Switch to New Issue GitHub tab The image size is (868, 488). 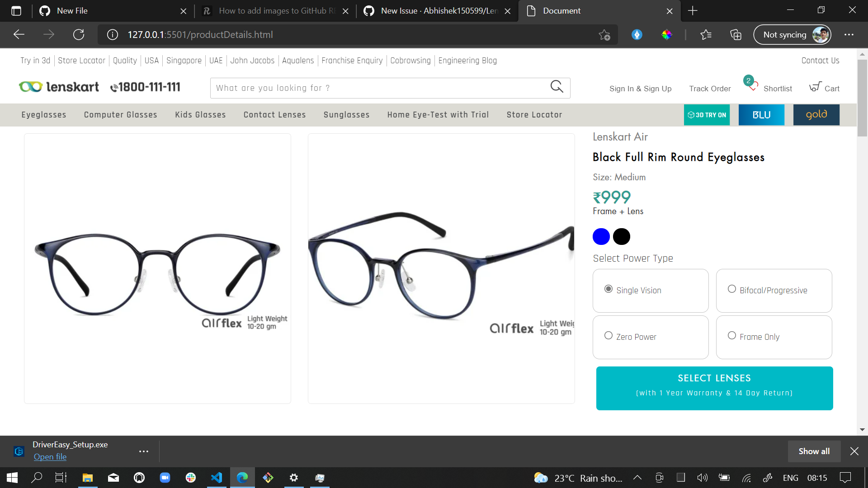pyautogui.click(x=438, y=11)
